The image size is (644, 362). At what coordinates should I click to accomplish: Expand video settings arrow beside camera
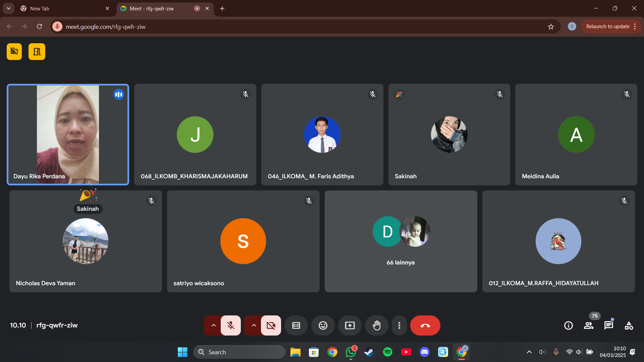(x=254, y=325)
